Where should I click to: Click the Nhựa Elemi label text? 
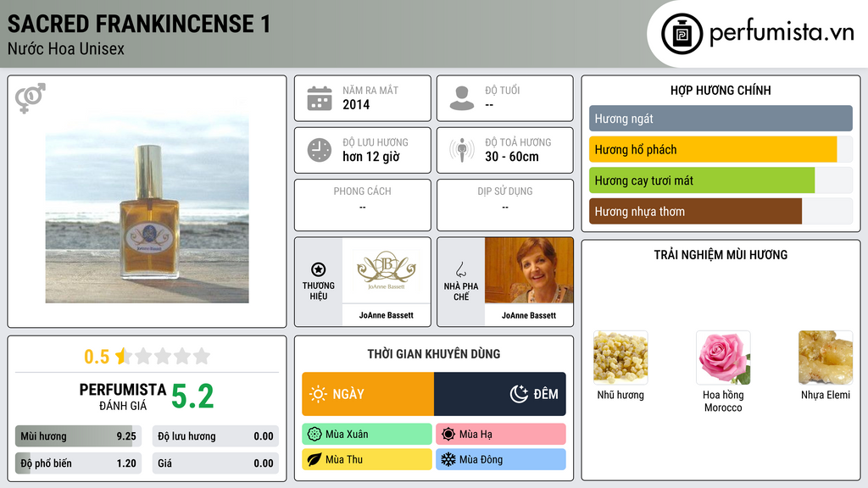[x=826, y=395]
